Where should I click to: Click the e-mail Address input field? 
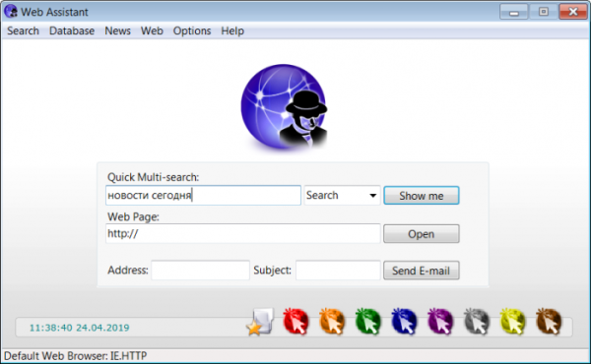(201, 271)
